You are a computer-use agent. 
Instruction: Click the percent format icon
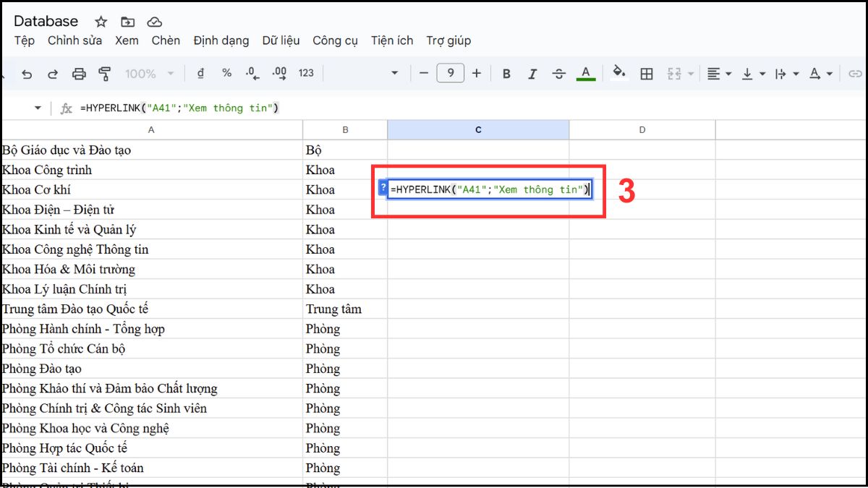[227, 73]
